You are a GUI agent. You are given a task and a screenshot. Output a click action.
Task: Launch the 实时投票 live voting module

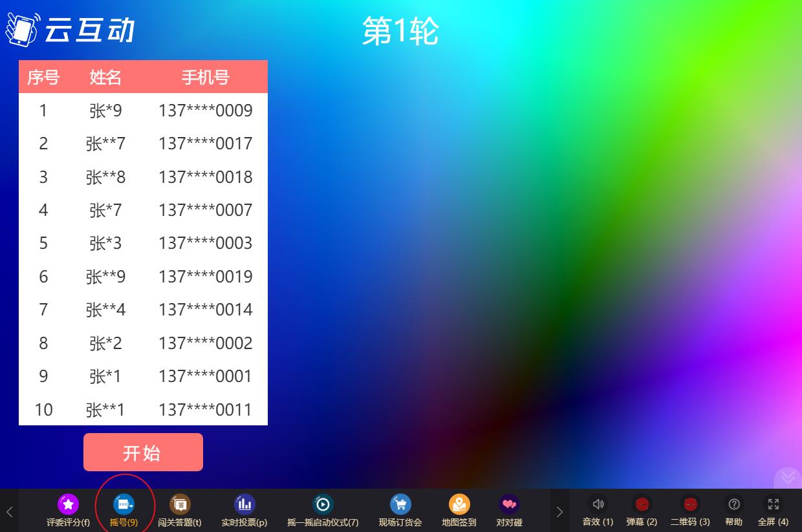[244, 505]
